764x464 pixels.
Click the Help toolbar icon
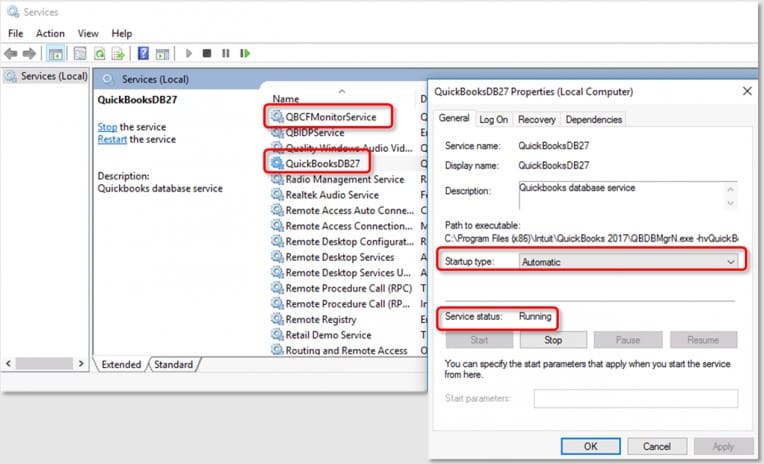(143, 53)
